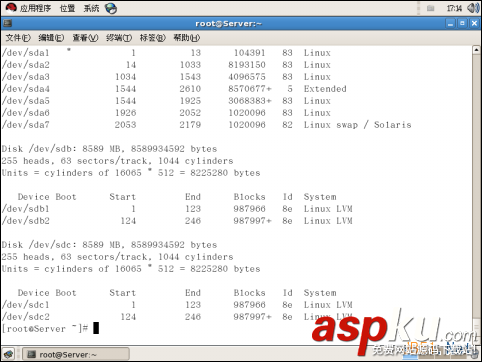Click the /dev/sda2 partition text
Image resolution: width=482 pixels, height=362 pixels.
tap(26, 65)
